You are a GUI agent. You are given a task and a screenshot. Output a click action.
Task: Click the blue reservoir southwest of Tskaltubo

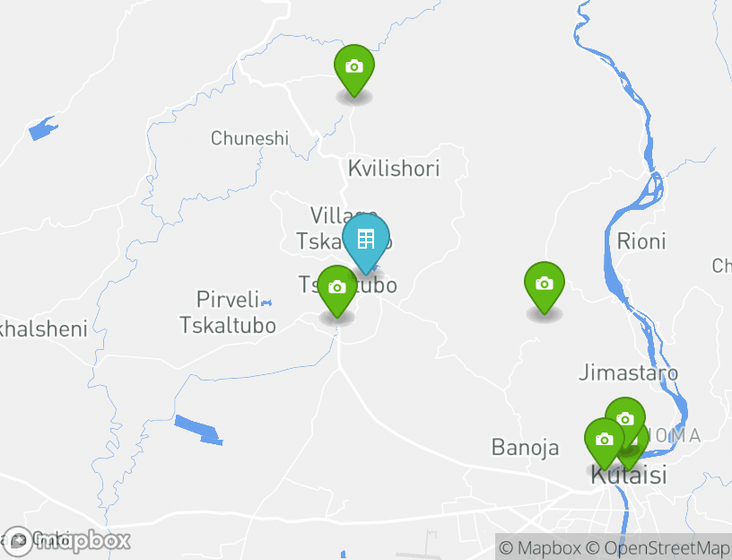(x=198, y=430)
